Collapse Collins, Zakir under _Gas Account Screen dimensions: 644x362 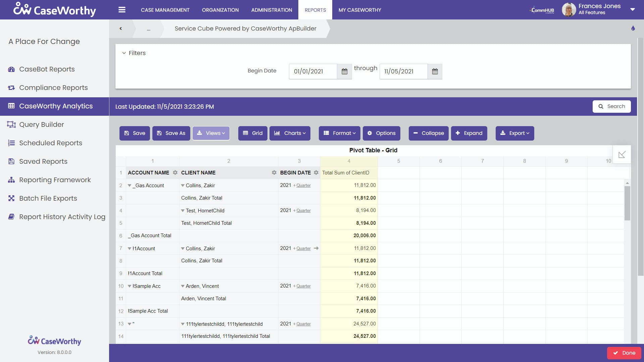pos(183,186)
